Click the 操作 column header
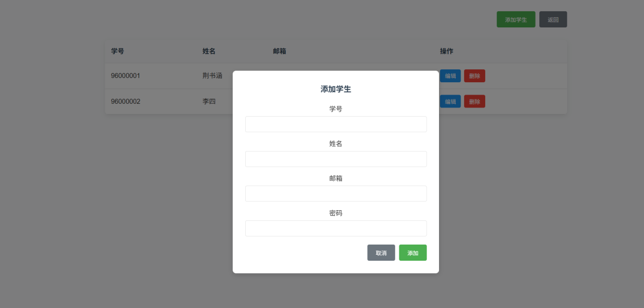The height and width of the screenshot is (308, 644). tap(447, 51)
